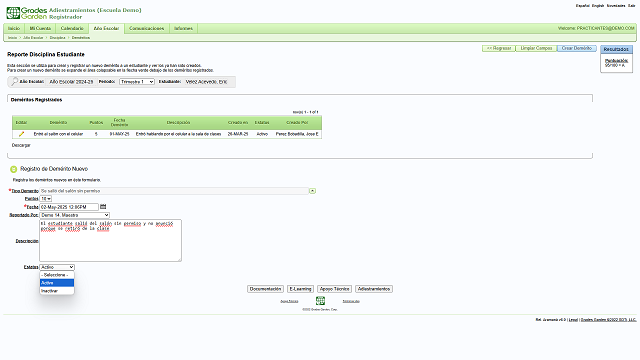Collapse the Registro de Demérito Nuevo section
Screen dimensions: 640x360
tap(13, 169)
